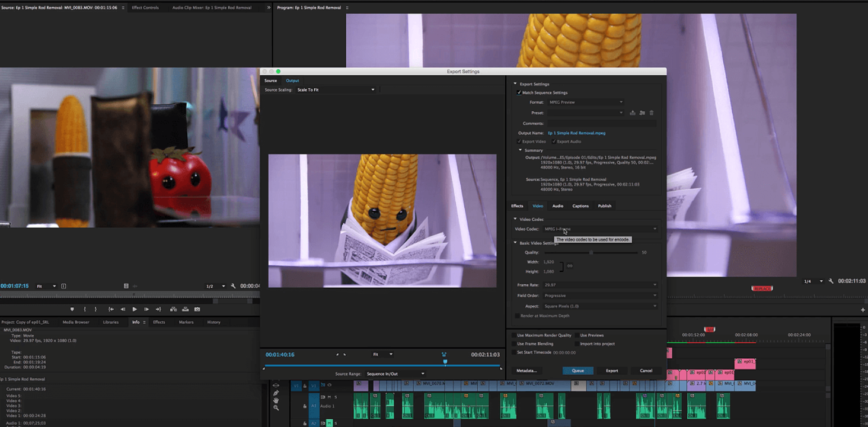The height and width of the screenshot is (427, 868).
Task: Click the Set Out Point triangle in export preview
Action: 344,354
